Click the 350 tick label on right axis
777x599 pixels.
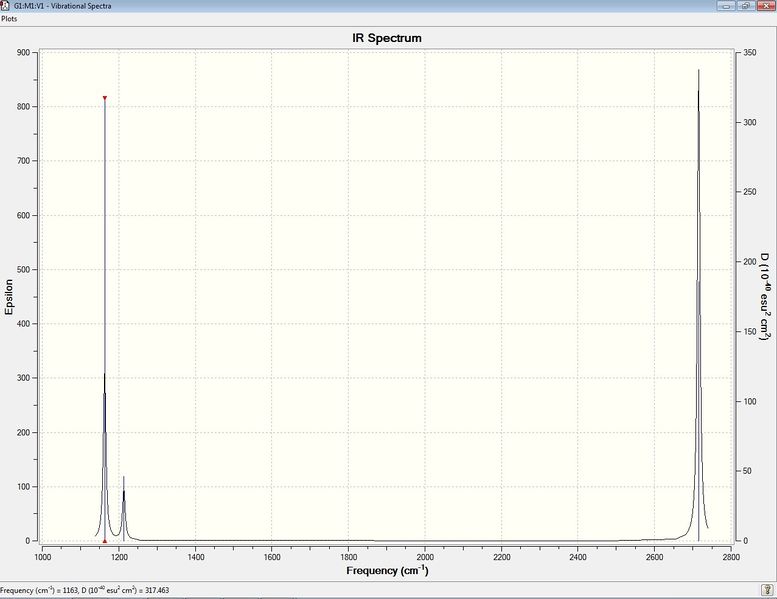(x=750, y=53)
